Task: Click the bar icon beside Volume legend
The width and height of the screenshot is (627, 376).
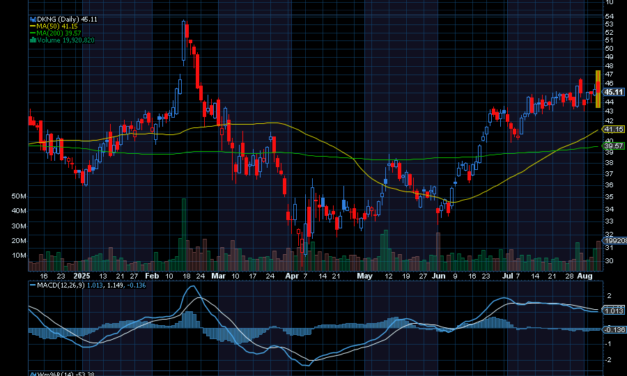Action: (x=33, y=40)
